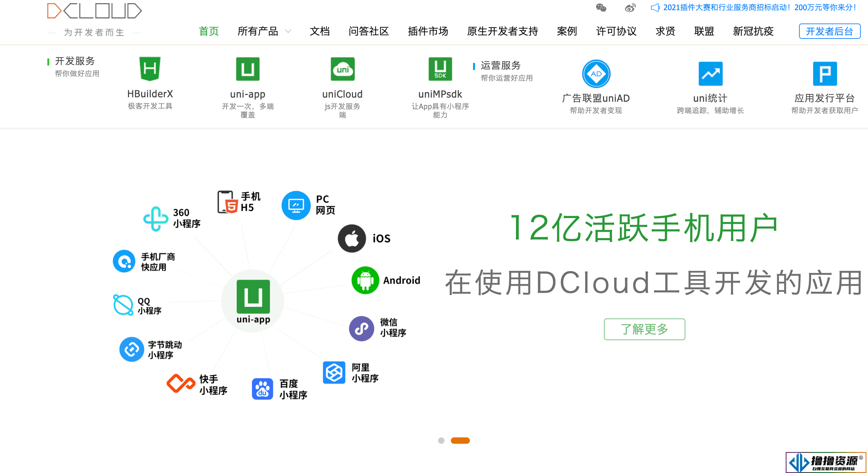Click the 应用发行平台 P icon

pos(824,73)
